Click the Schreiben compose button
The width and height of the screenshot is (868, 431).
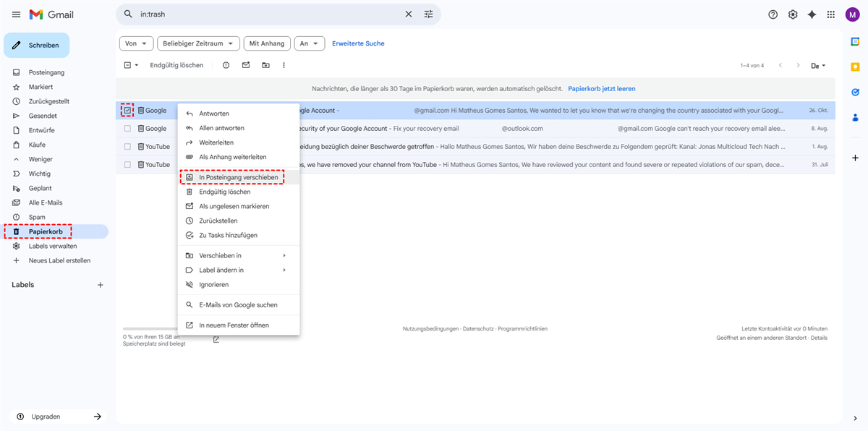click(37, 45)
